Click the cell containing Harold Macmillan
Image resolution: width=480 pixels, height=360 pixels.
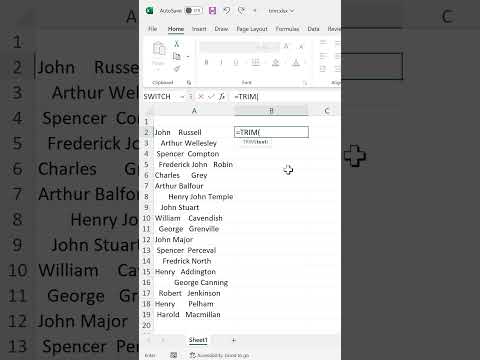(194, 315)
